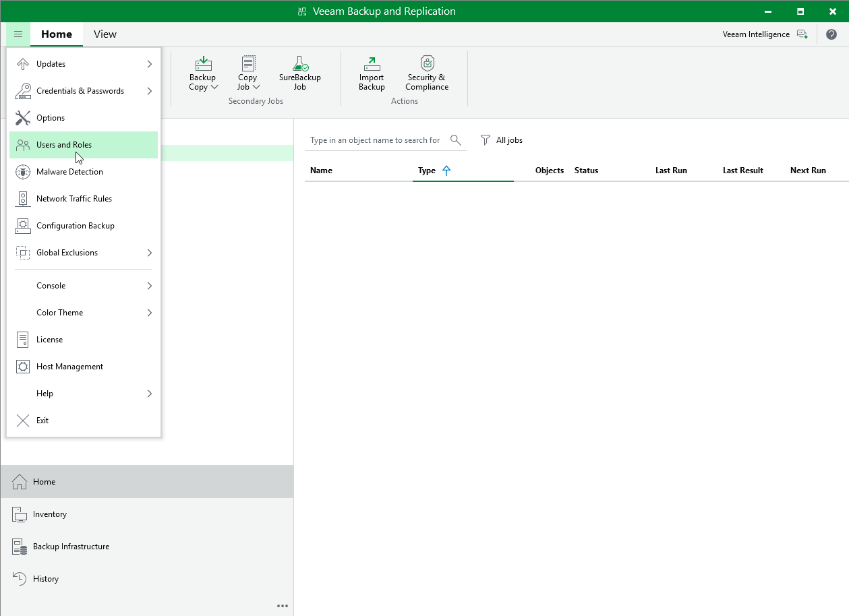Screen dimensions: 849x616
Task: Expand the Help submenu chevron
Action: coord(150,394)
